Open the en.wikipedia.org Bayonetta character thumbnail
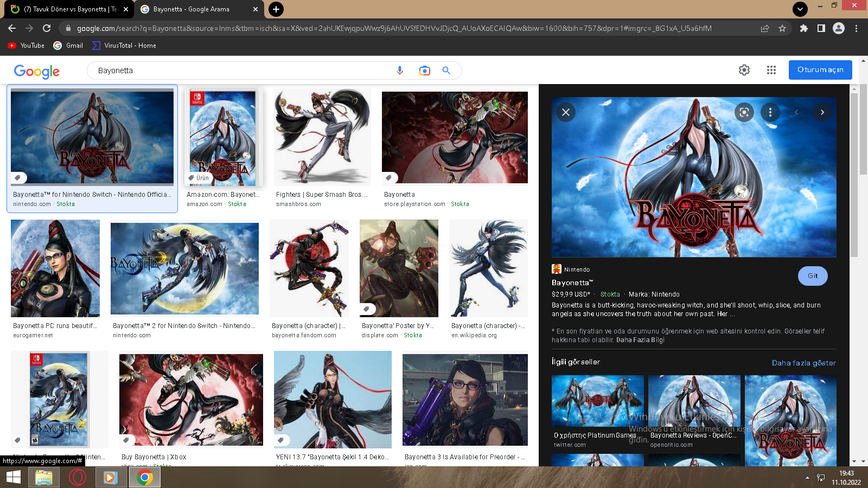The image size is (868, 488). point(488,268)
